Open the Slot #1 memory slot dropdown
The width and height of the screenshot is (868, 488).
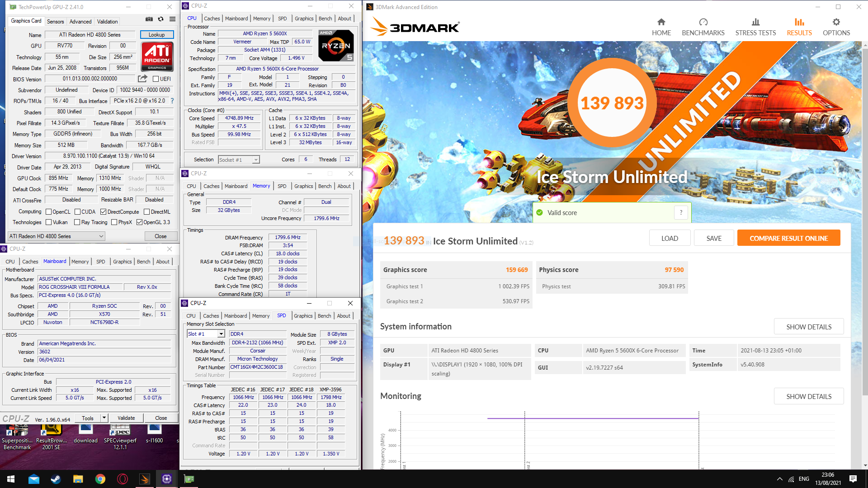pos(206,334)
